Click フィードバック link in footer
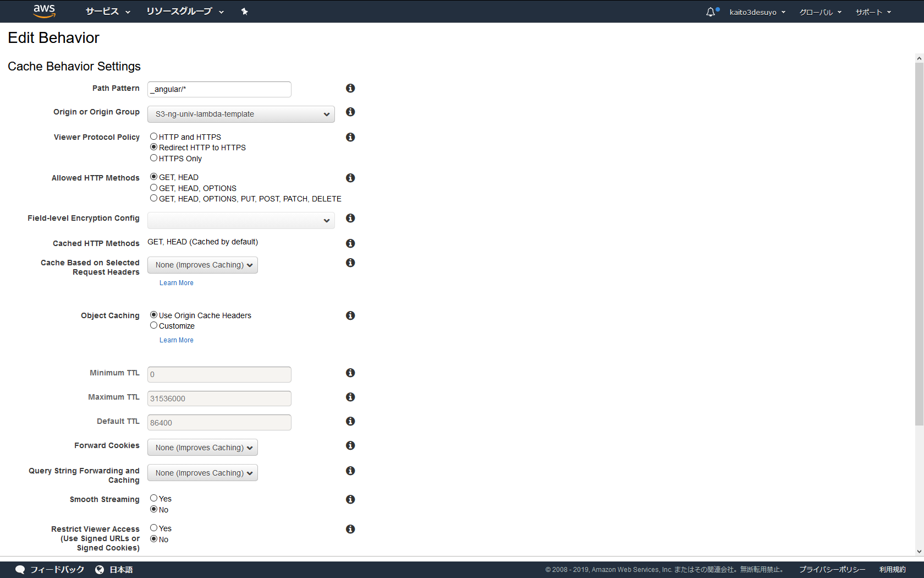Screen dimensions: 924x578 (57, 570)
